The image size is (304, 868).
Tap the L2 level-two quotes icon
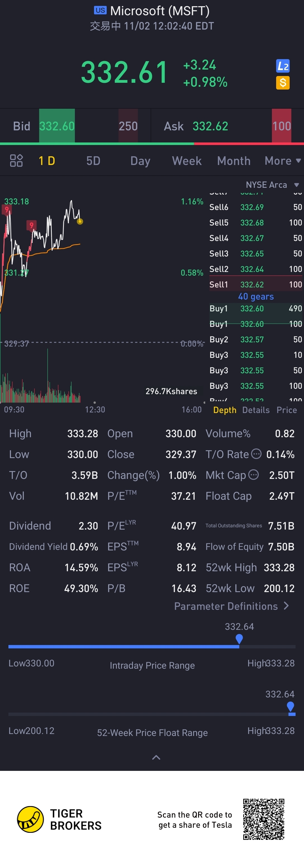click(283, 66)
